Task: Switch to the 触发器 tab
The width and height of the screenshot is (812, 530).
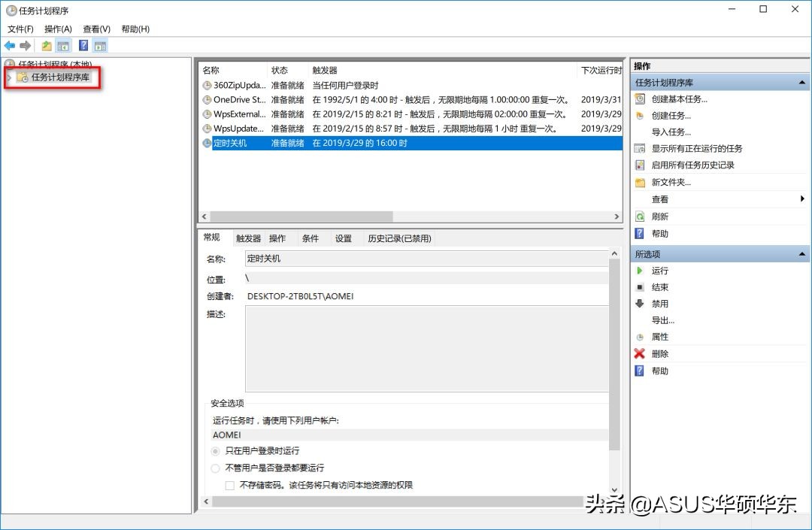Action: click(249, 238)
